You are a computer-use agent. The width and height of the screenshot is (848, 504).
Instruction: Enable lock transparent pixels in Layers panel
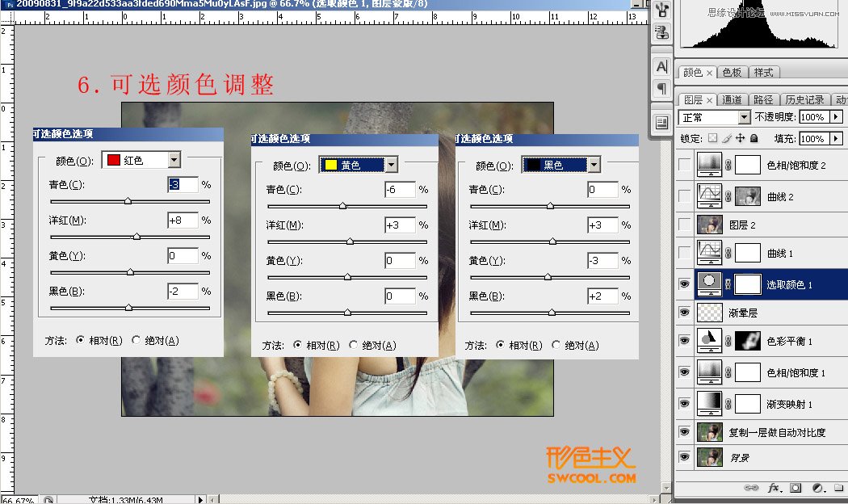click(713, 137)
